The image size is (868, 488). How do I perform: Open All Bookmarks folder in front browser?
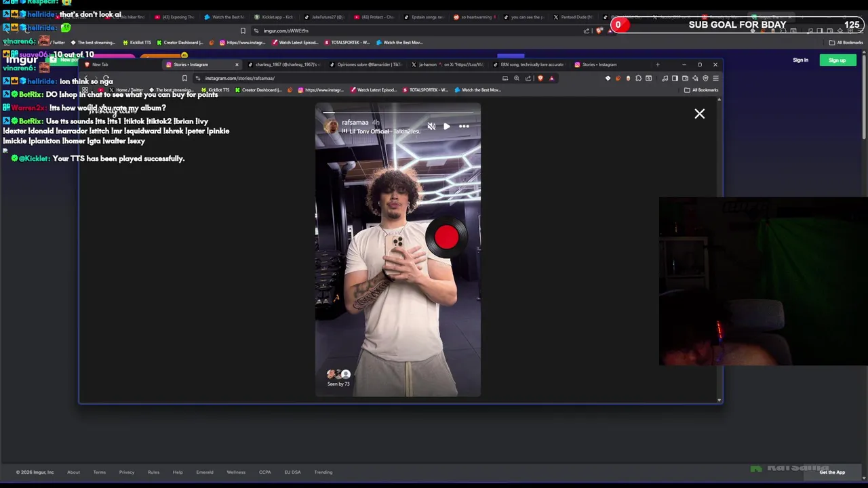(x=702, y=89)
